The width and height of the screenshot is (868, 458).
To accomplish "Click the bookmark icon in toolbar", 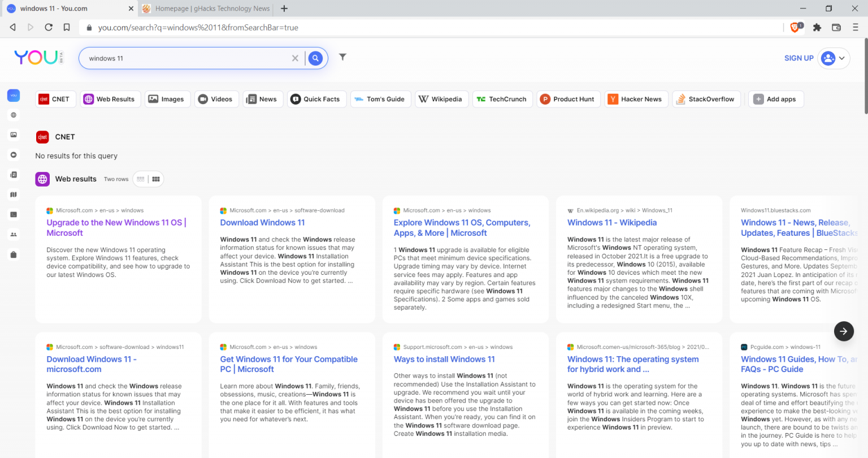I will tap(67, 27).
